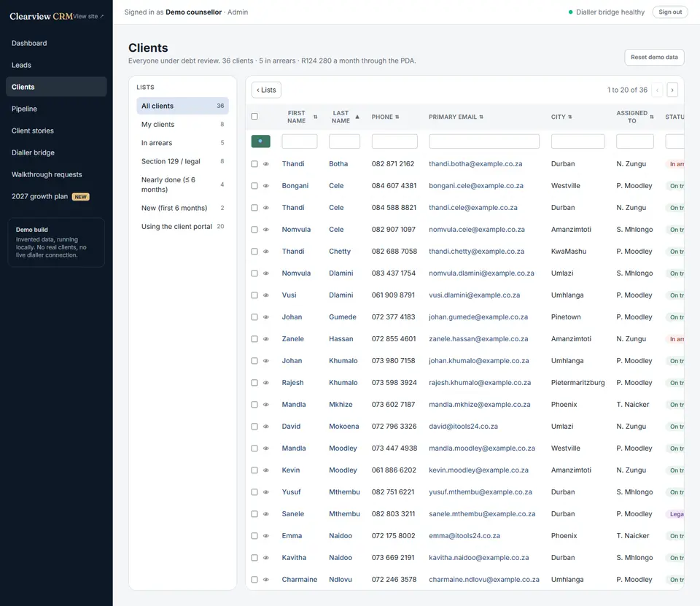Open 2027 growth plan page
Viewport: 700px width, 606px height.
point(56,196)
